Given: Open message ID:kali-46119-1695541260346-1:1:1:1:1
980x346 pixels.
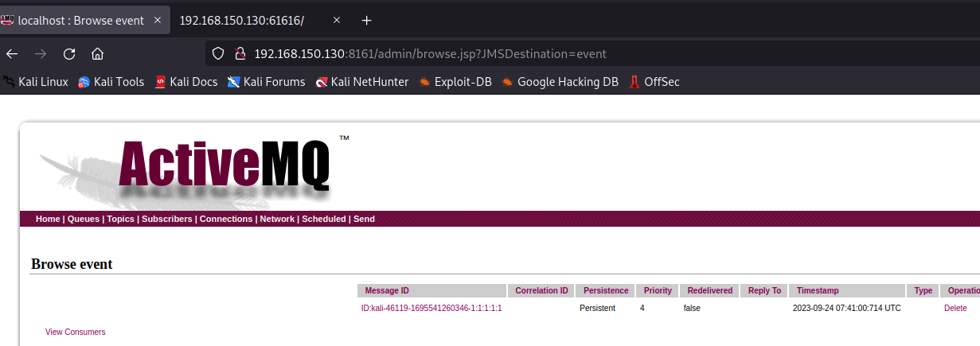Looking at the screenshot, I should click(x=431, y=308).
